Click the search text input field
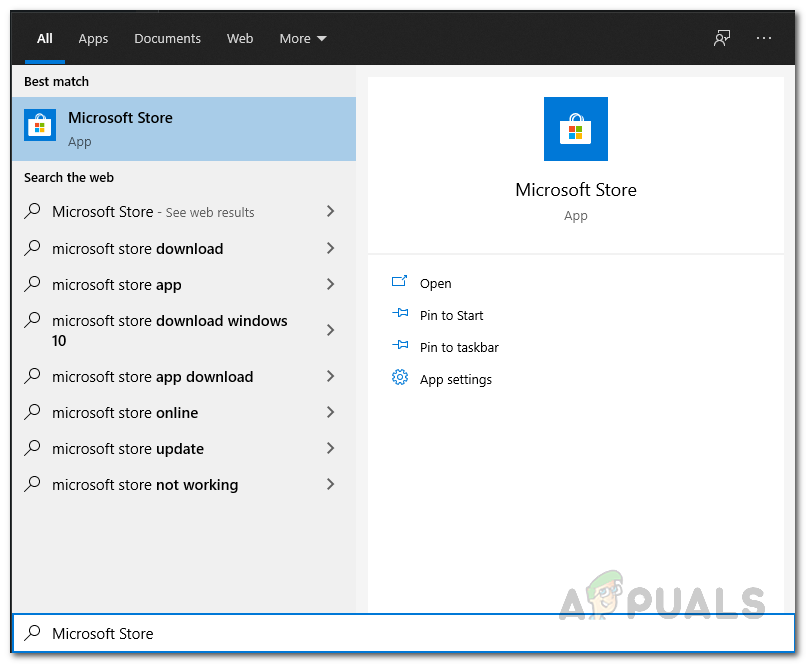 400,633
